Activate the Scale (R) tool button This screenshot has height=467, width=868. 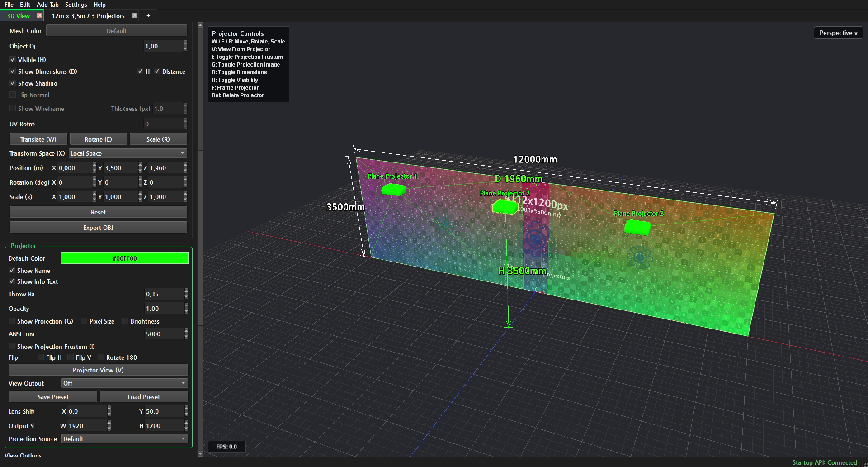158,139
